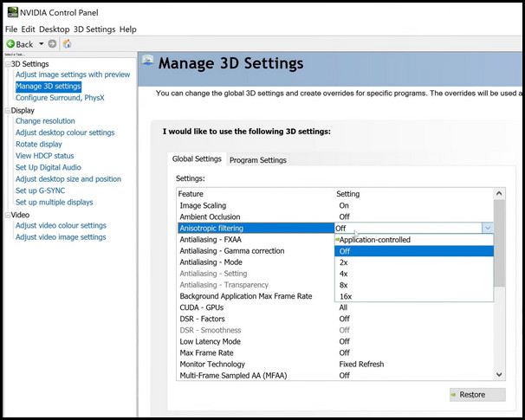The image size is (525, 420).
Task: Switch to the Global Settings tab
Action: [x=197, y=159]
